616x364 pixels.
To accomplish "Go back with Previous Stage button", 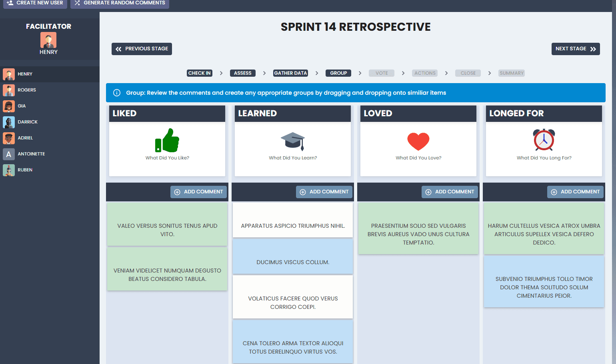I will tap(142, 49).
